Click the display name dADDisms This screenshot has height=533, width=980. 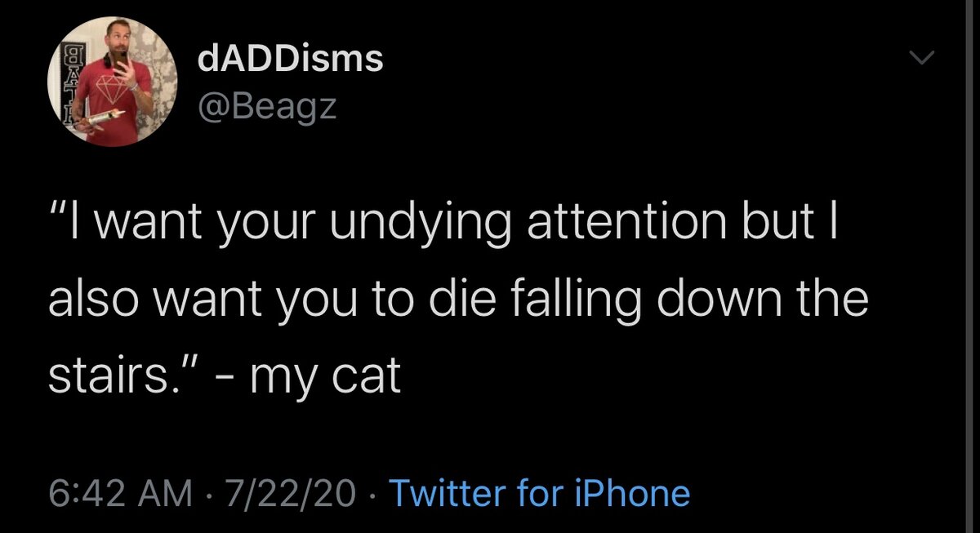(x=290, y=57)
